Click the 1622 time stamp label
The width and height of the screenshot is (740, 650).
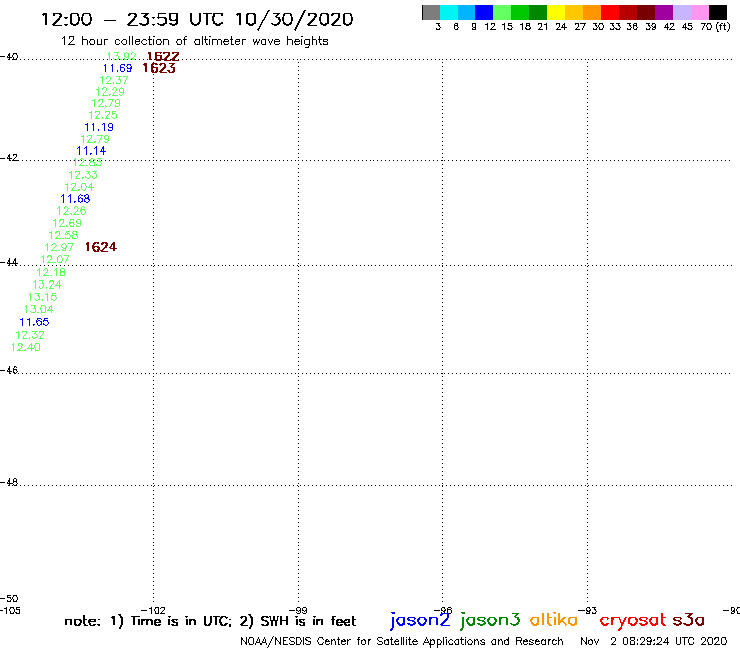(163, 56)
